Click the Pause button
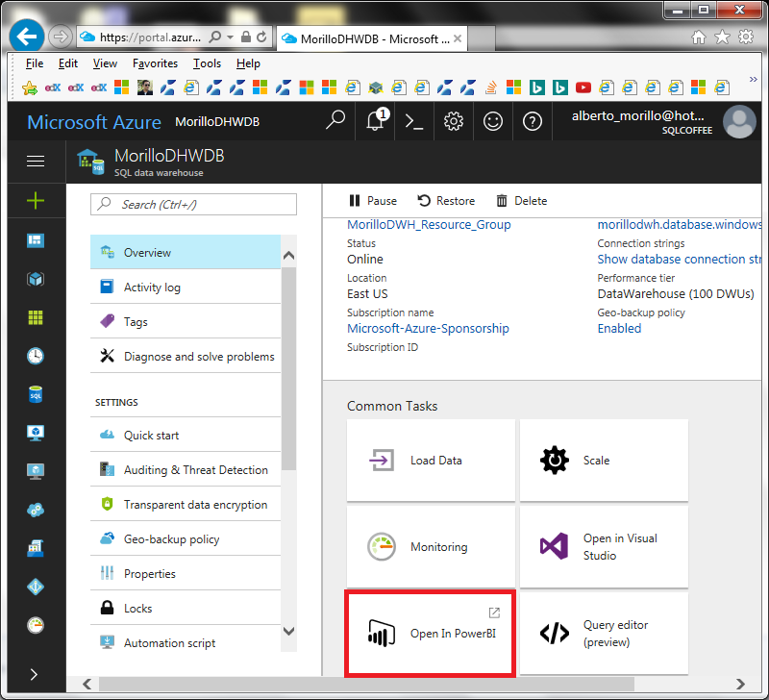 click(x=373, y=201)
